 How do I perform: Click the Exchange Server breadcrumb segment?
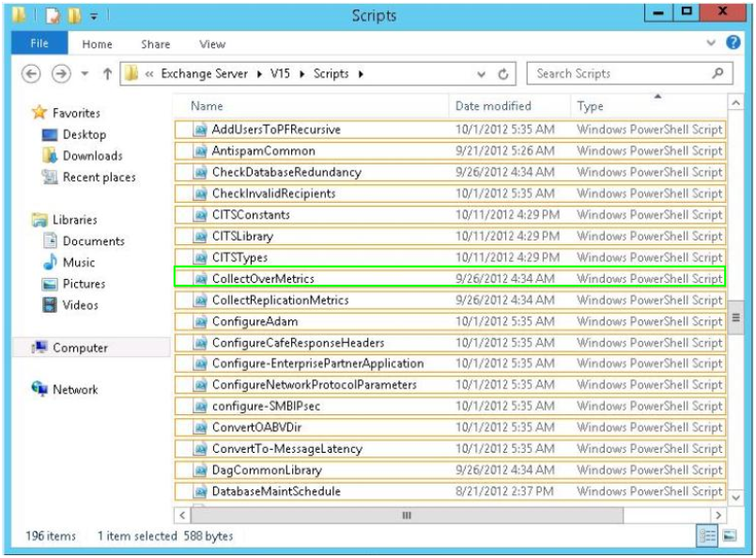point(204,74)
